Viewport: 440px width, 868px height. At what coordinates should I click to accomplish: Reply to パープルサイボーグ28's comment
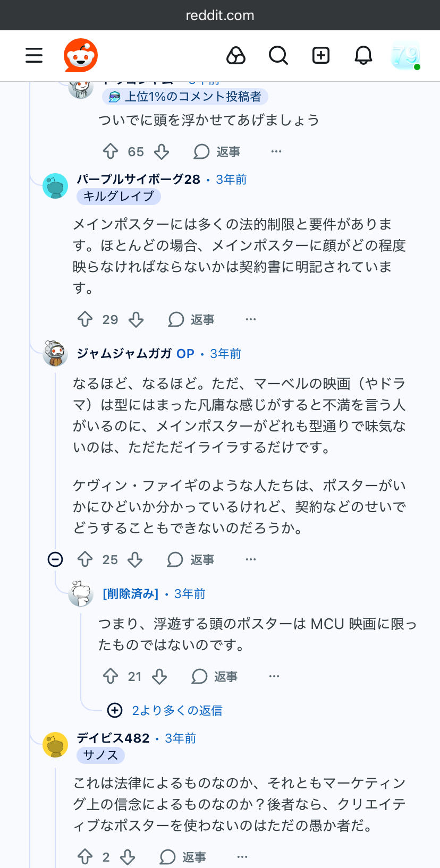tap(192, 320)
